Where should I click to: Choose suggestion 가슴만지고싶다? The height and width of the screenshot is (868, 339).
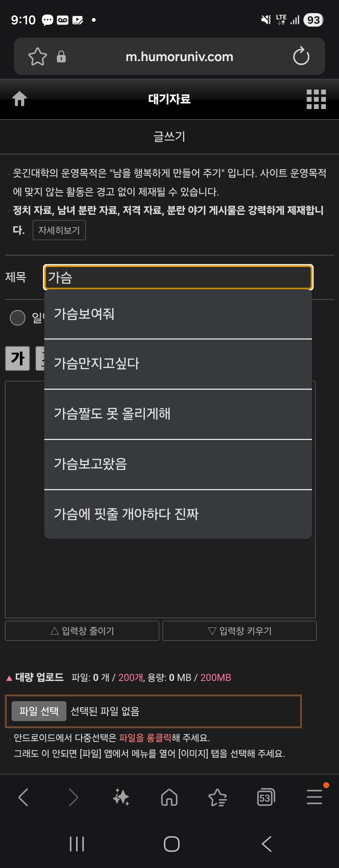(x=178, y=364)
